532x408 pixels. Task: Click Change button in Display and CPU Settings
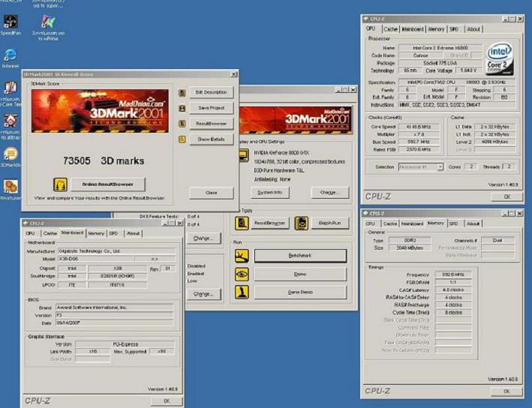pyautogui.click(x=329, y=192)
